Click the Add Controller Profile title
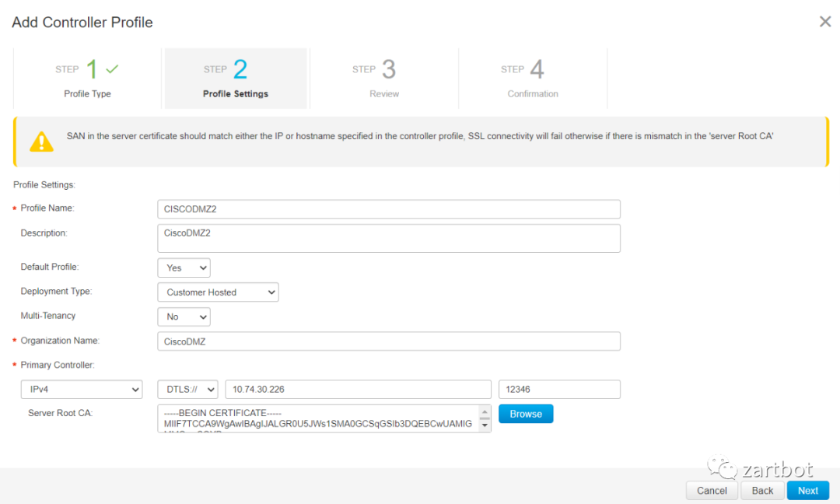 [x=82, y=22]
